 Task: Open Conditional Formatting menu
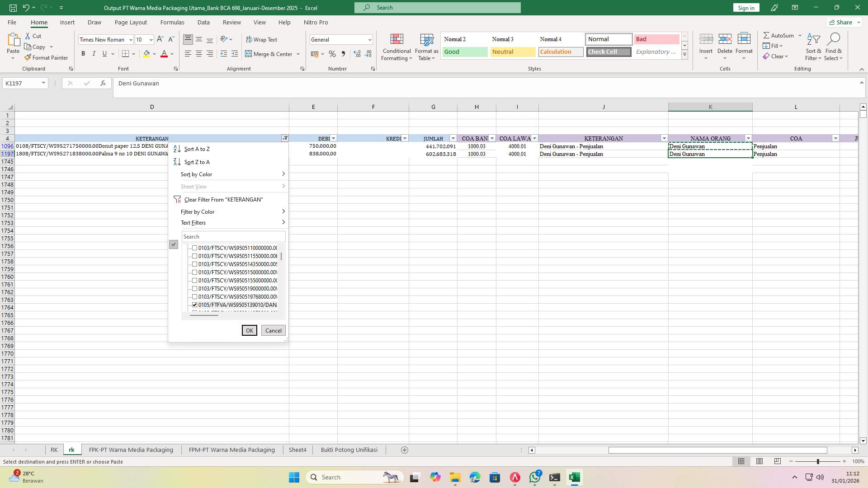[396, 47]
